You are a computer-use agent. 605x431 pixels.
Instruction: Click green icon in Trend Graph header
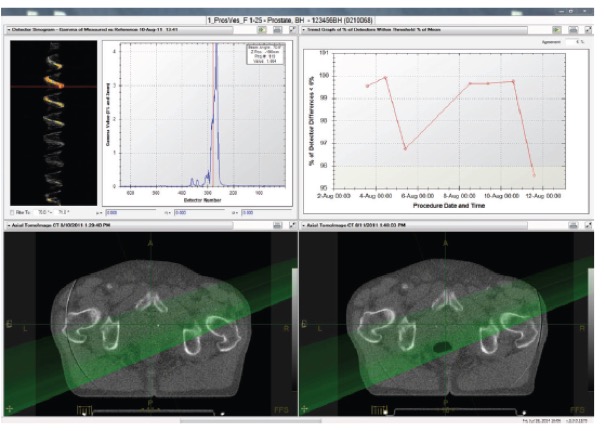click(558, 30)
